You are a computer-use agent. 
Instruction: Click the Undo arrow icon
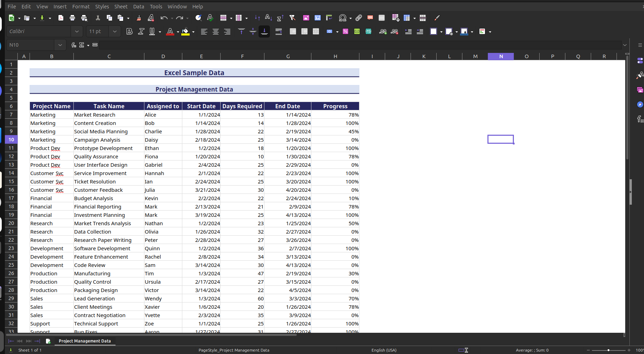pyautogui.click(x=164, y=18)
